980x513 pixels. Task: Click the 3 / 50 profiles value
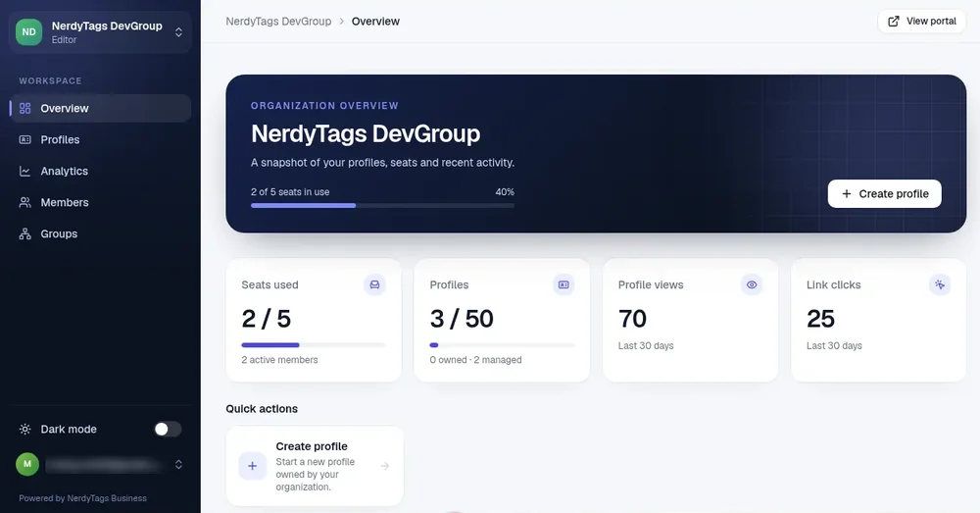[462, 319]
